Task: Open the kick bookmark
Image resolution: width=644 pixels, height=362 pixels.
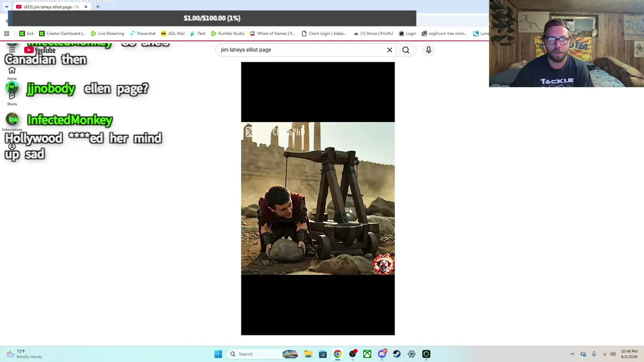Action: (x=27, y=34)
